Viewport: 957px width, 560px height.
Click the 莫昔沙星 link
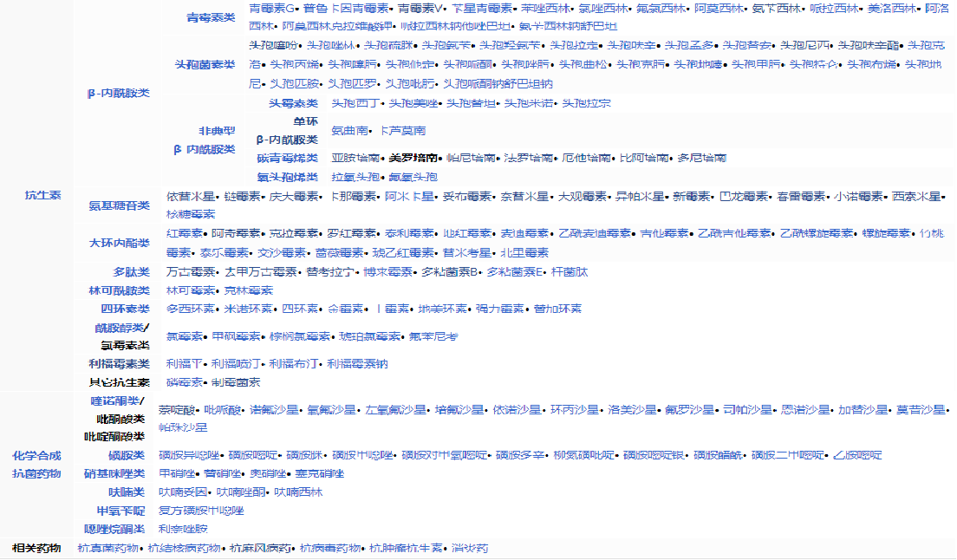pos(921,409)
